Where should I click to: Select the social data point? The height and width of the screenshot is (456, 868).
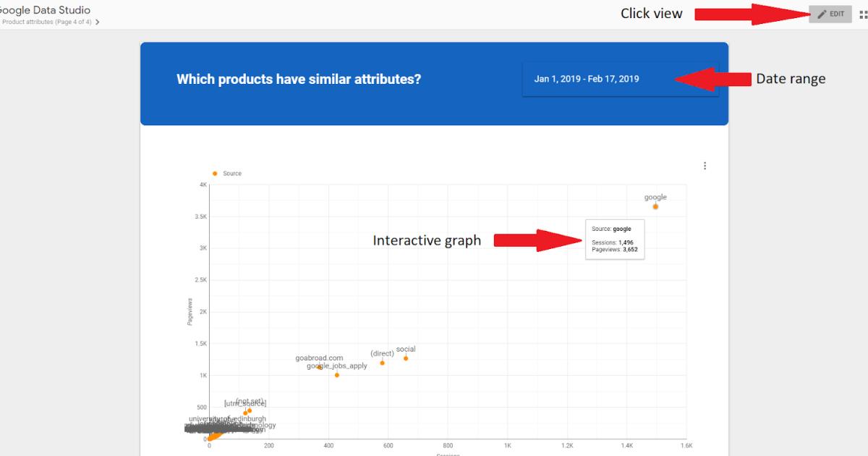click(406, 358)
